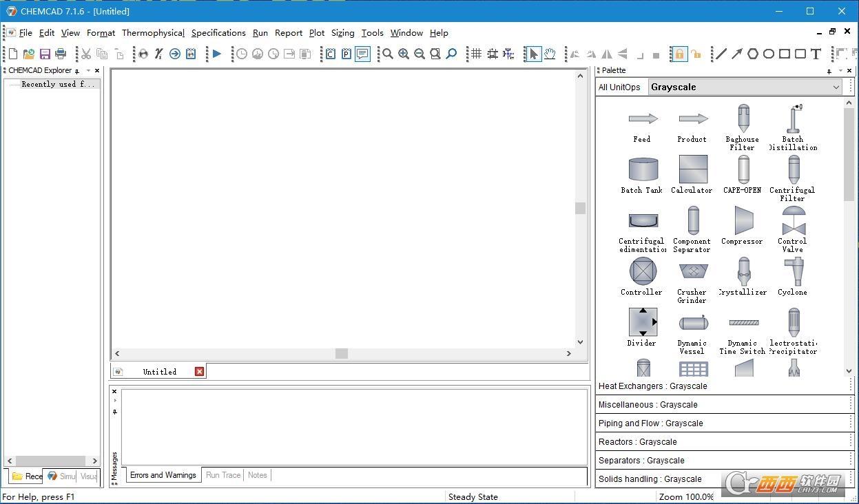
Task: Save using the floppy disk icon
Action: click(45, 54)
